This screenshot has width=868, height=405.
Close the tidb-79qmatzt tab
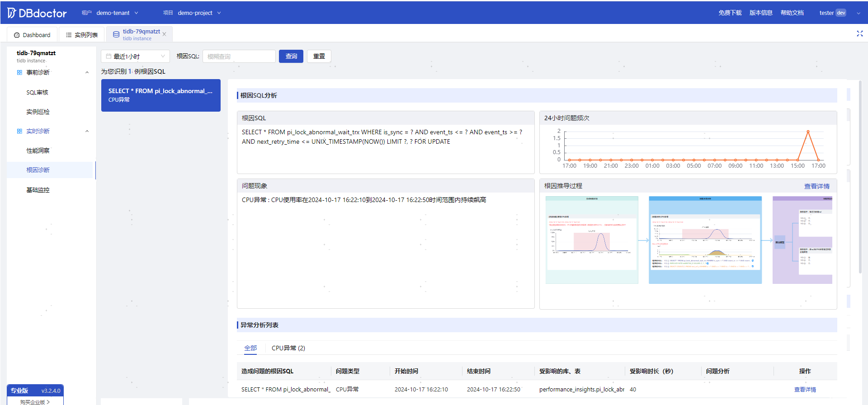[x=164, y=34]
